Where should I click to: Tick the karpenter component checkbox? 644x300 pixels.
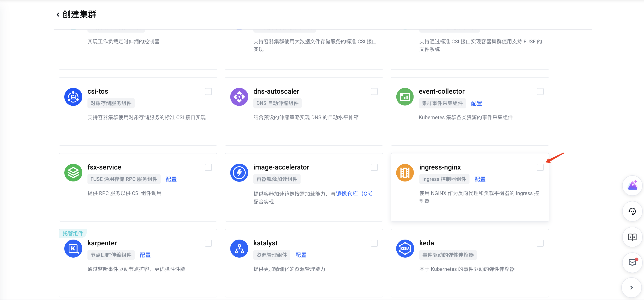[208, 243]
